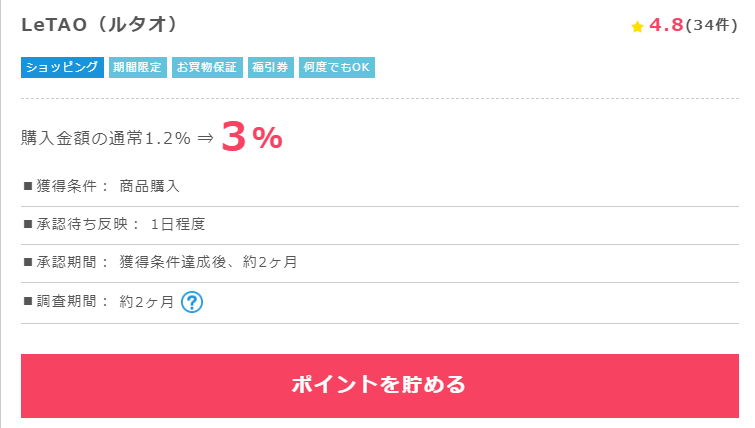Image resolution: width=755 pixels, height=428 pixels.
Task: Click the yellow rating star icon
Action: (x=637, y=26)
